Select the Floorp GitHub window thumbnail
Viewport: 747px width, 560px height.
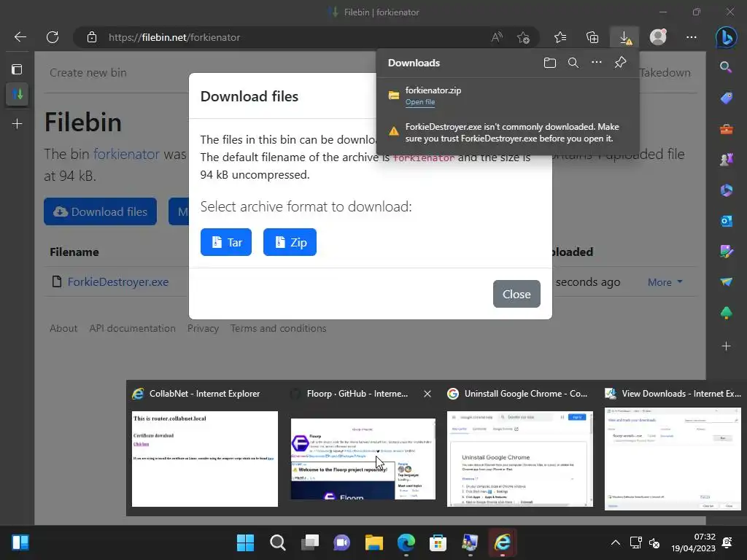(363, 459)
